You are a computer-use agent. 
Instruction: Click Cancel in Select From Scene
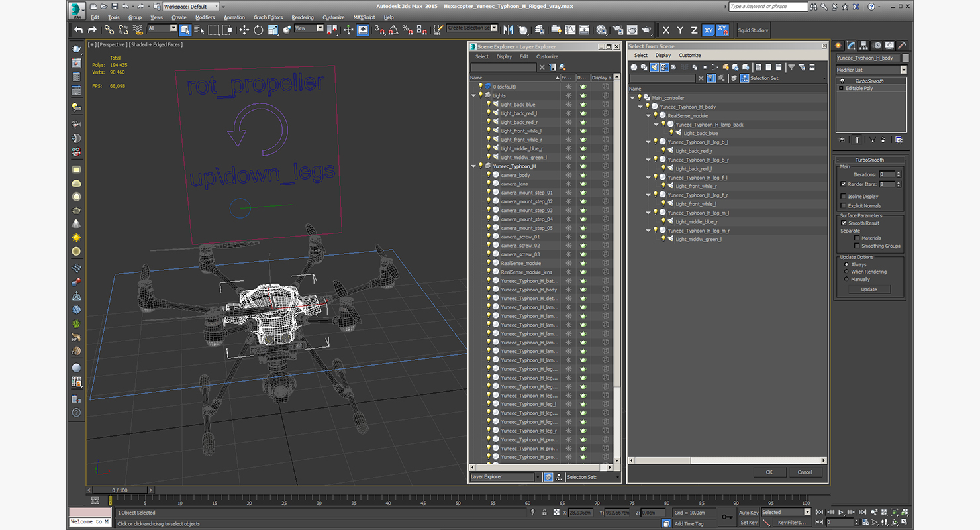pos(805,472)
